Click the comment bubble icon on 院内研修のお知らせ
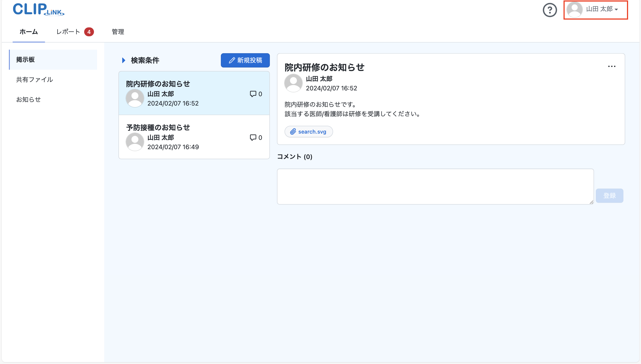 [x=253, y=94]
